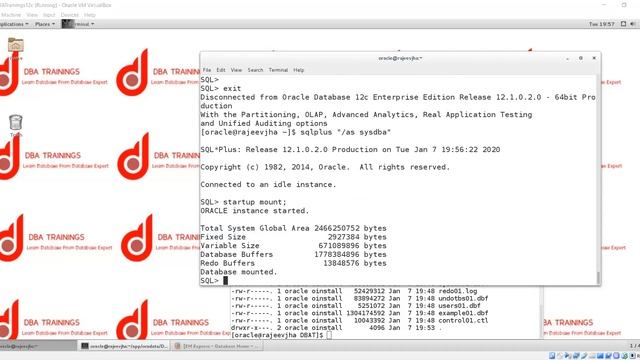Restore the VirtualBox VM window size
640x360 pixels.
[x=624, y=5]
